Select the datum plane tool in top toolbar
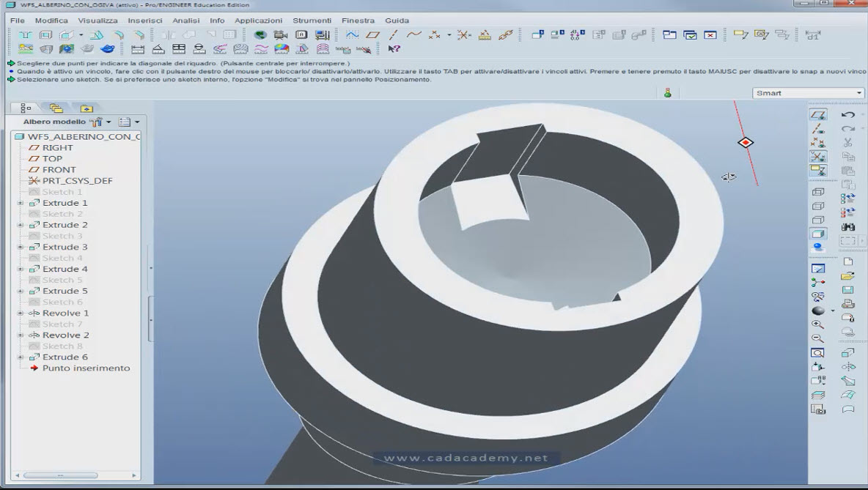This screenshot has width=868, height=490. [x=372, y=35]
